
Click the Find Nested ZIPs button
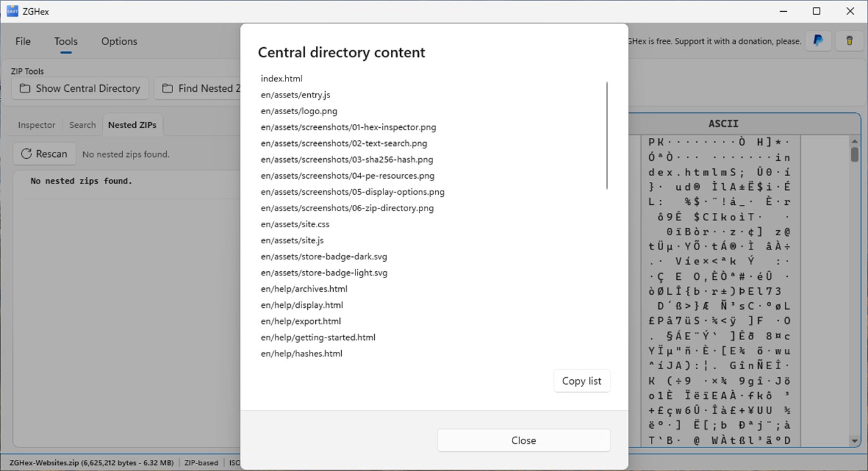click(199, 88)
